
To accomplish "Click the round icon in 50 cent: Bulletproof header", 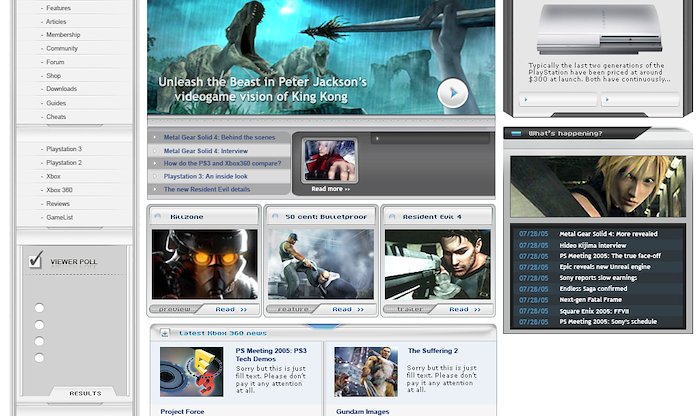I will [x=275, y=216].
